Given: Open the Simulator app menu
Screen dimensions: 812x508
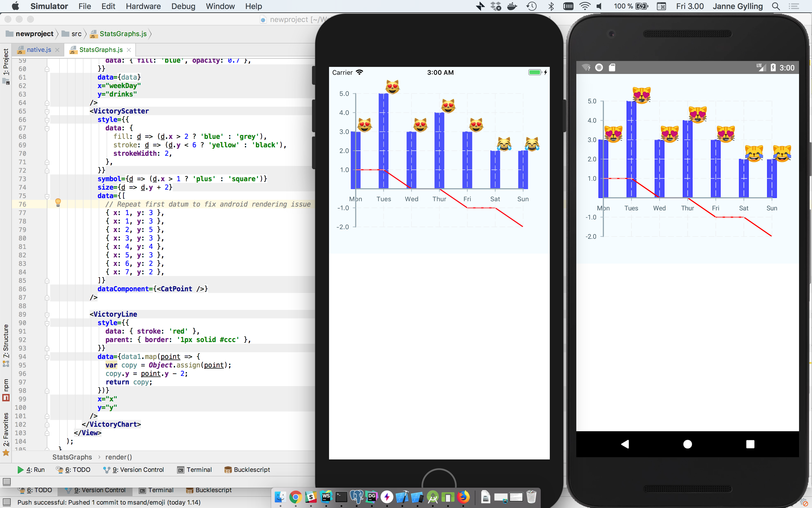Looking at the screenshot, I should [49, 6].
